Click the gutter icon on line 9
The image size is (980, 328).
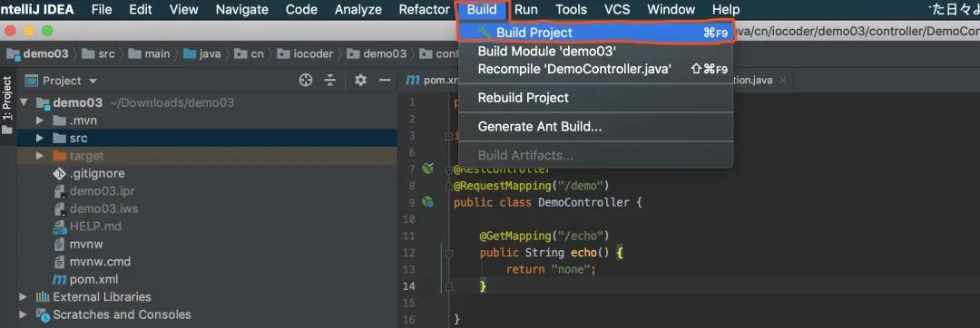coord(427,201)
